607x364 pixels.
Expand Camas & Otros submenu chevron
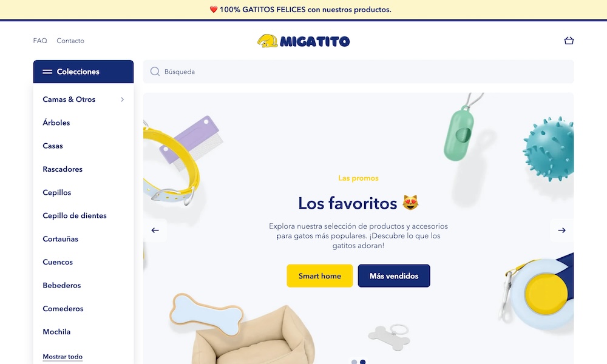[x=123, y=99]
